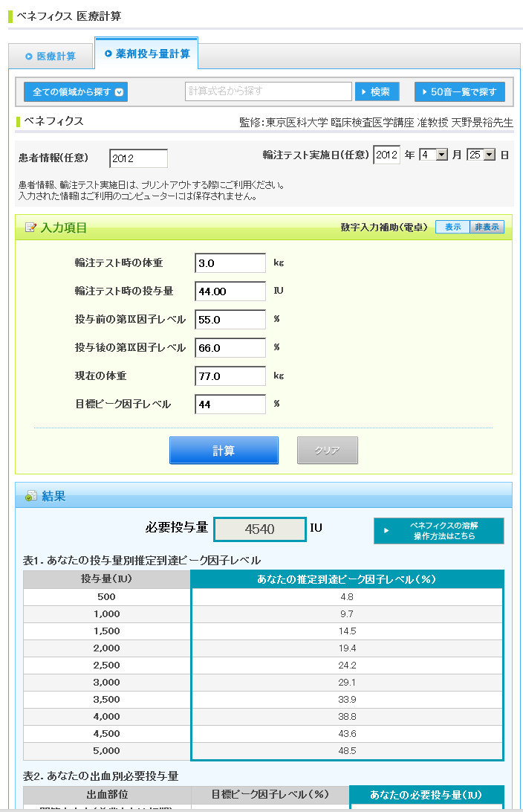Click the 輸注テスト時の投与量 field
The image size is (523, 812).
point(230,291)
